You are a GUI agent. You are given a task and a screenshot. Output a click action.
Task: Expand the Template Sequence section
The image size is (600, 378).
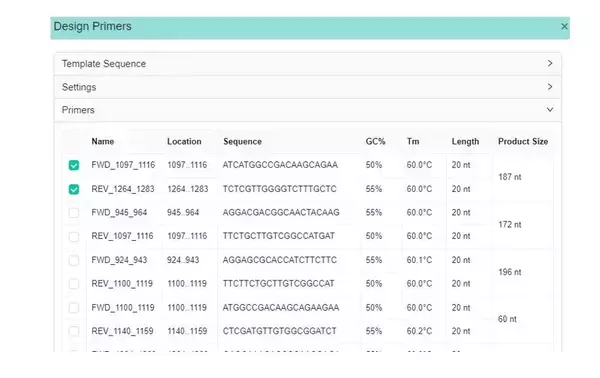(308, 64)
